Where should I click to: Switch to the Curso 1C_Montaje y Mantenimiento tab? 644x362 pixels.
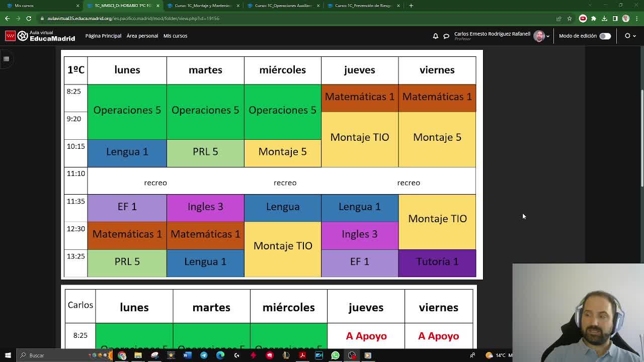(x=203, y=6)
